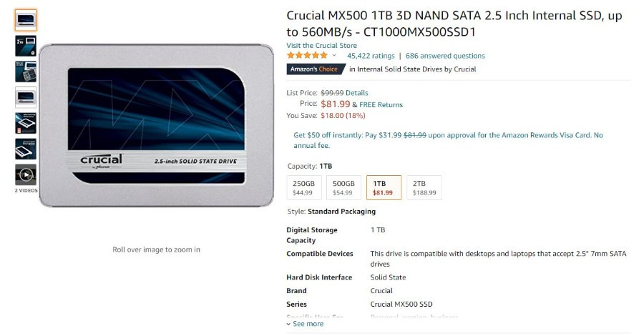Pick the 2TB capacity option

pos(424,187)
